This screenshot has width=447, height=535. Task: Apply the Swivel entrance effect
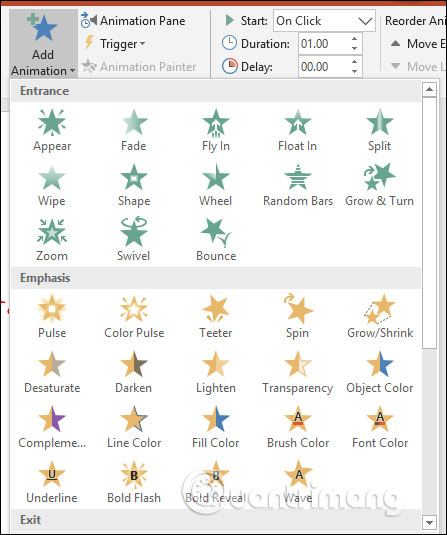click(x=134, y=240)
